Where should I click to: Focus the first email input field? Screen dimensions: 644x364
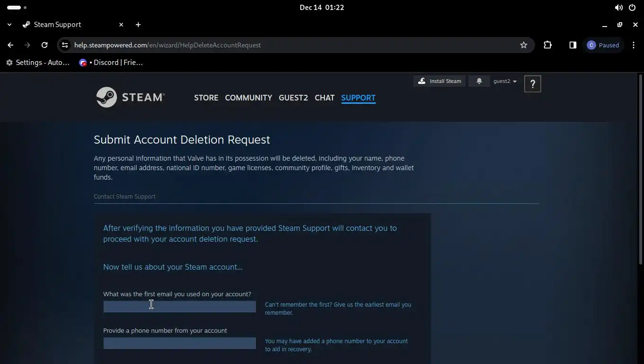tap(179, 307)
